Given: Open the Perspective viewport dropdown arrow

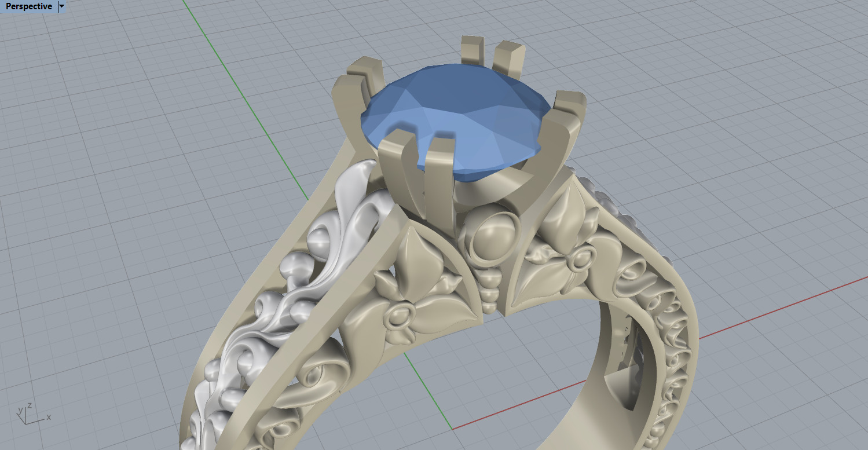Looking at the screenshot, I should click(x=62, y=6).
